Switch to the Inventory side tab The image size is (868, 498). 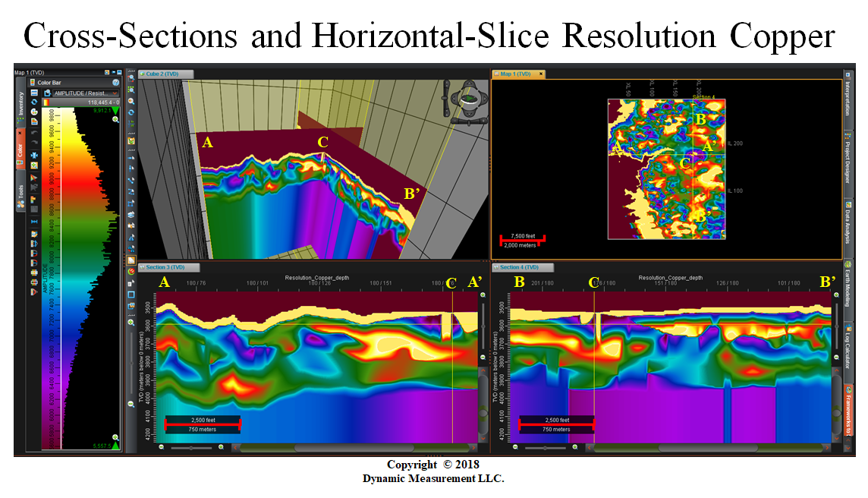20,104
